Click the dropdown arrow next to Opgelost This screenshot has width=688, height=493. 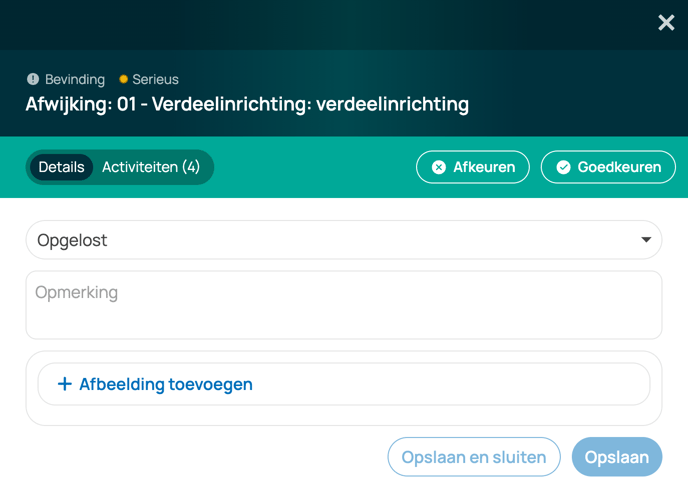pos(646,240)
